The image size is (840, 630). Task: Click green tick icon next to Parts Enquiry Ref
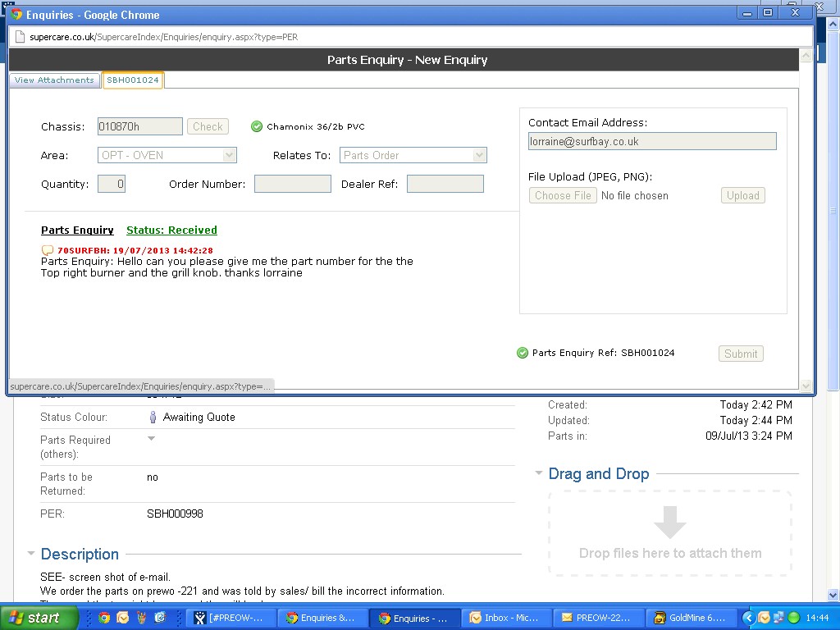523,353
